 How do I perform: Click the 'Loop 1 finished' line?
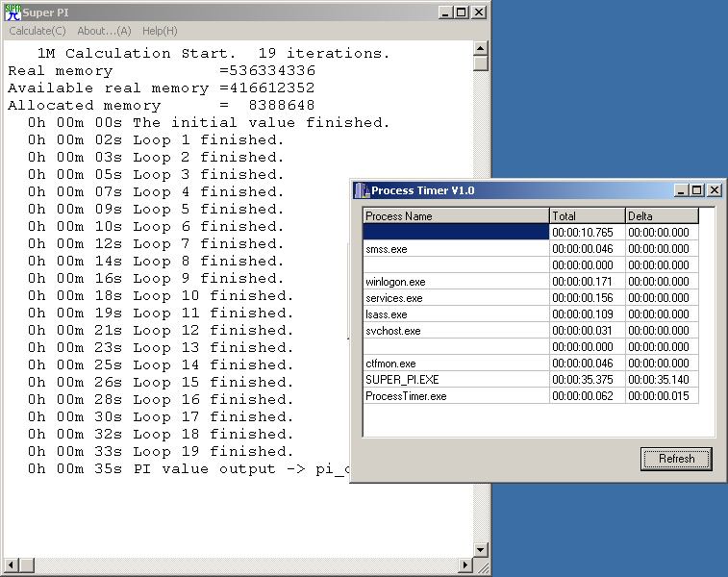155,140
